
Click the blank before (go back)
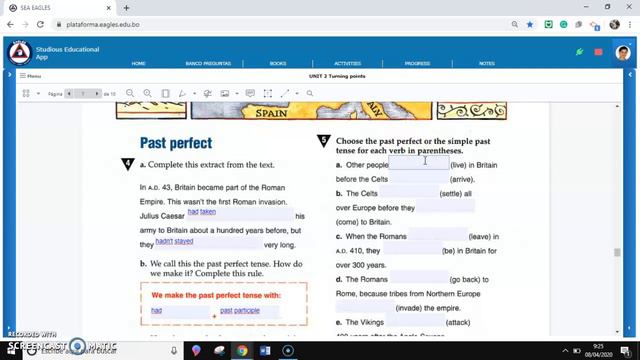(x=419, y=278)
